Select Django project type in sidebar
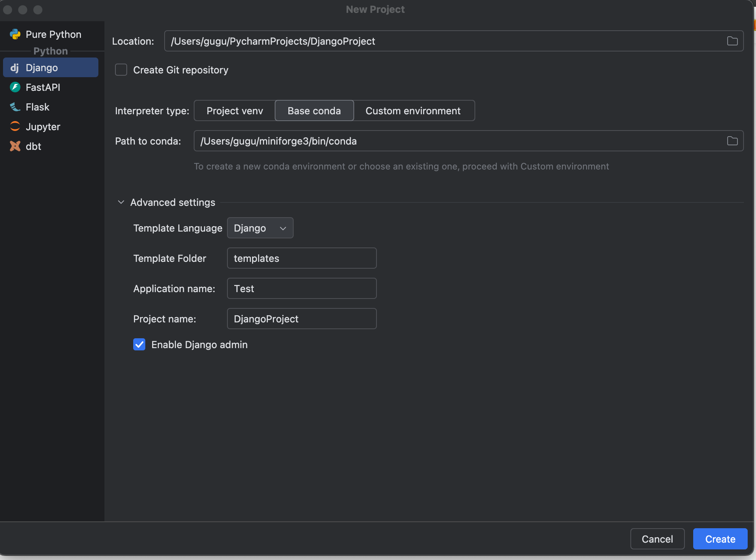Screen dimensions: 756x560 [x=51, y=68]
